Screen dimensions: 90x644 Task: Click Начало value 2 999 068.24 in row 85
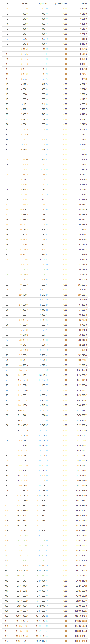[x=23, y=430]
